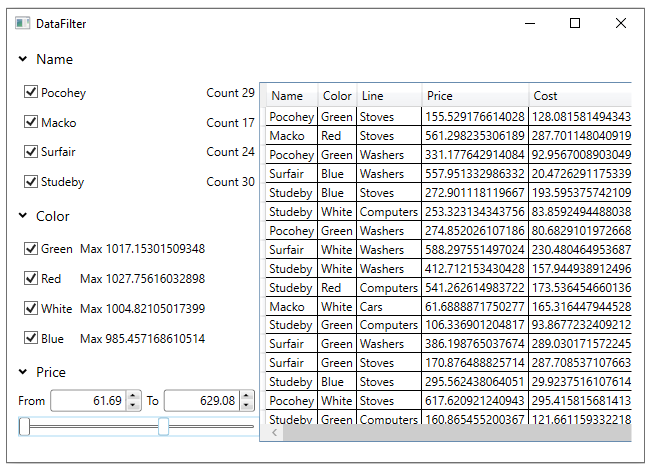Uncheck the Studeby checkbox

[31, 182]
